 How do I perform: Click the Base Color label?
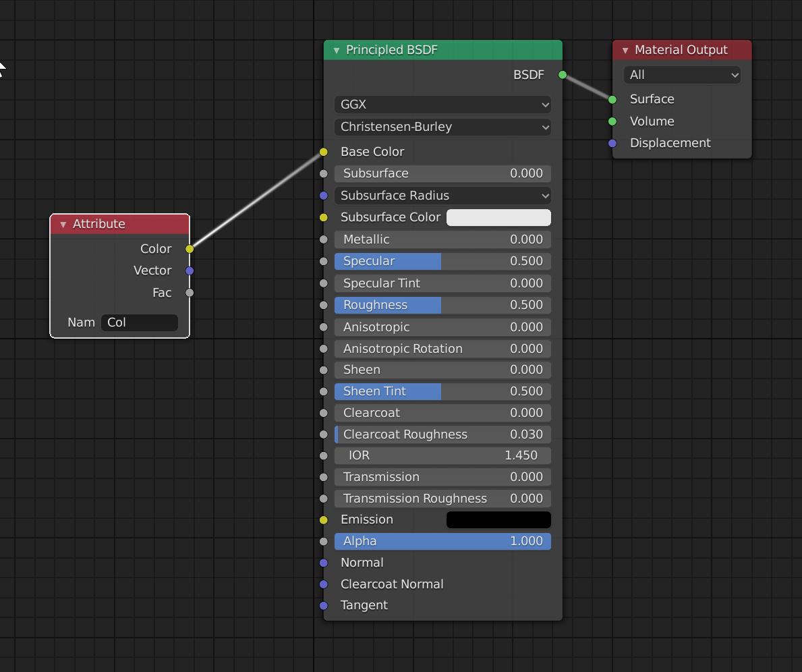(x=372, y=152)
